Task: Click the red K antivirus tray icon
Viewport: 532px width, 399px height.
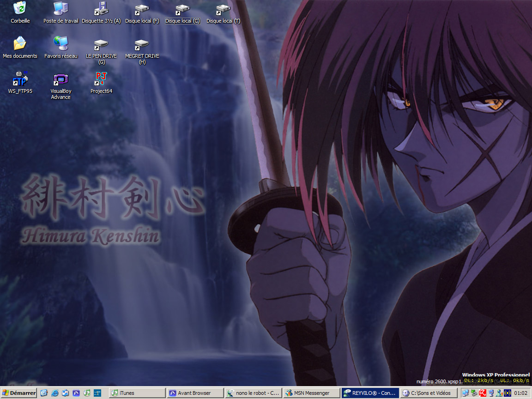Action: click(x=483, y=393)
